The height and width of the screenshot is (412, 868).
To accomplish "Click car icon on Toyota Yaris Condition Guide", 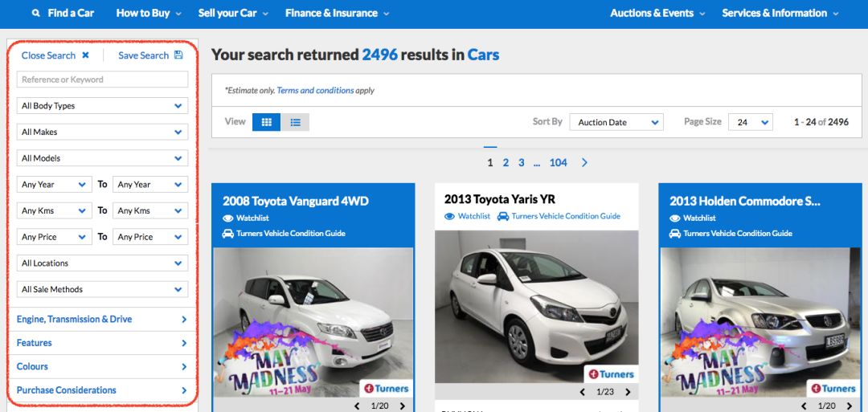I will tap(502, 216).
